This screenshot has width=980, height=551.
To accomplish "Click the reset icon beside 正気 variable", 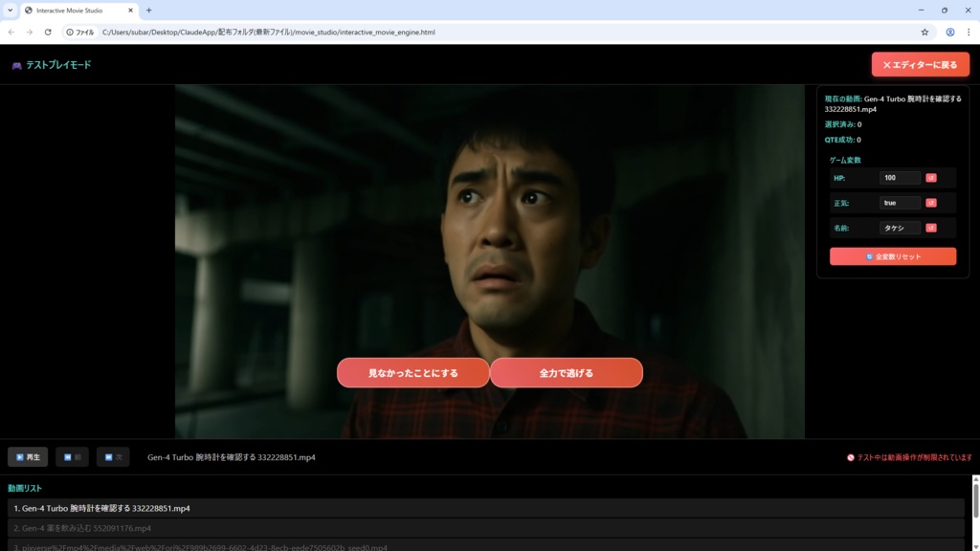I will pyautogui.click(x=931, y=203).
